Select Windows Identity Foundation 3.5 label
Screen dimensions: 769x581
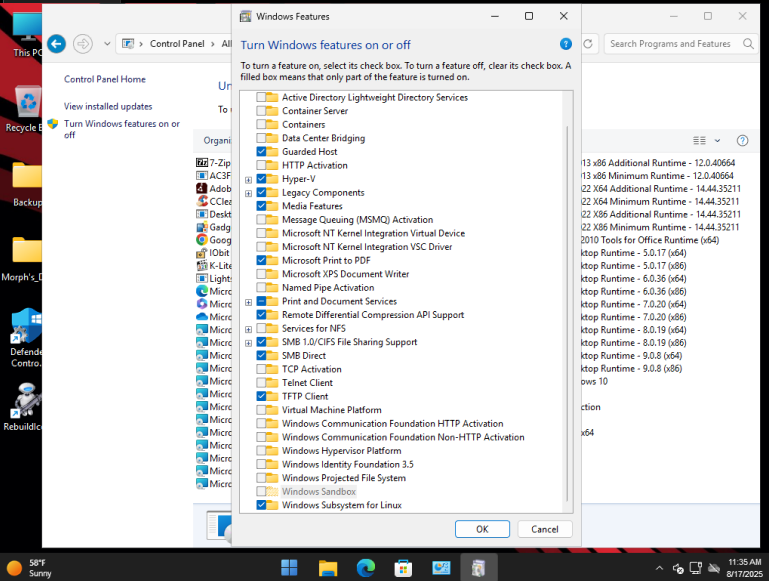click(347, 464)
